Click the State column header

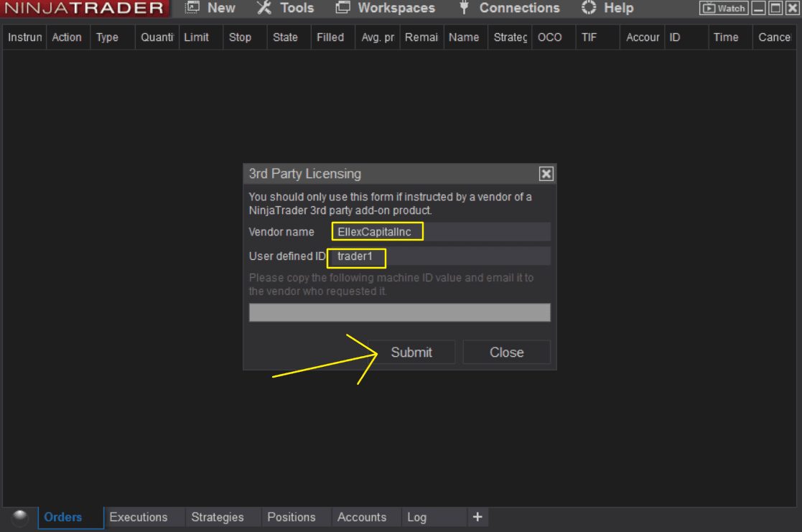tap(289, 37)
